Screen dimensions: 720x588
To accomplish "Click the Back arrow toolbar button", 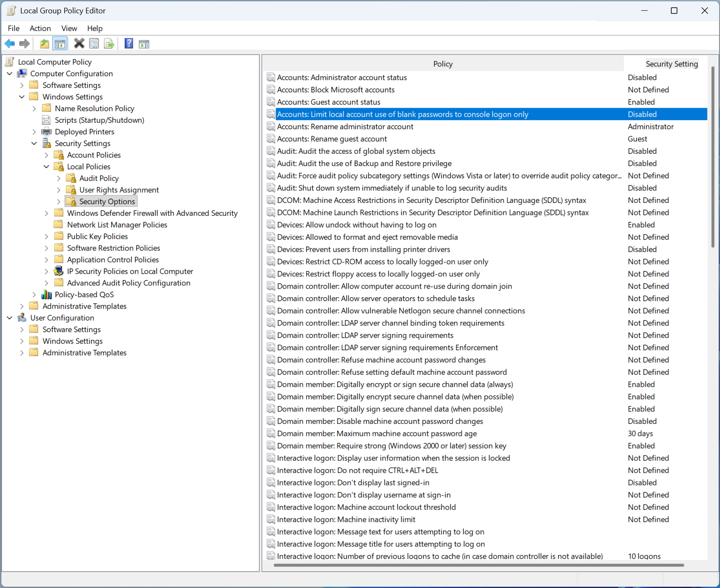I will 9,44.
